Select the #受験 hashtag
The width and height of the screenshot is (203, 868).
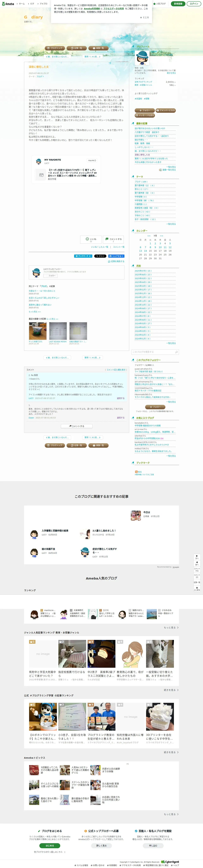pos(147,99)
